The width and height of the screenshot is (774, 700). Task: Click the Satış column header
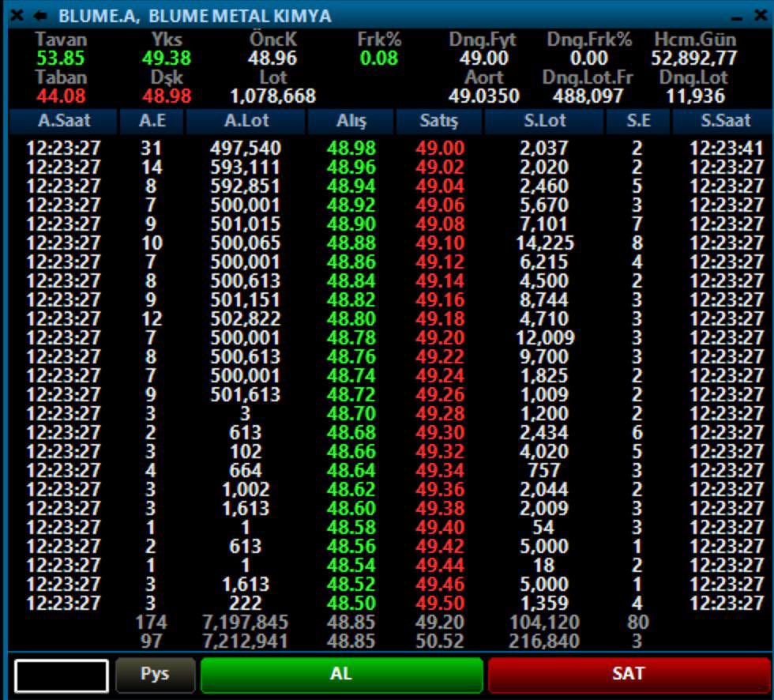(x=439, y=121)
